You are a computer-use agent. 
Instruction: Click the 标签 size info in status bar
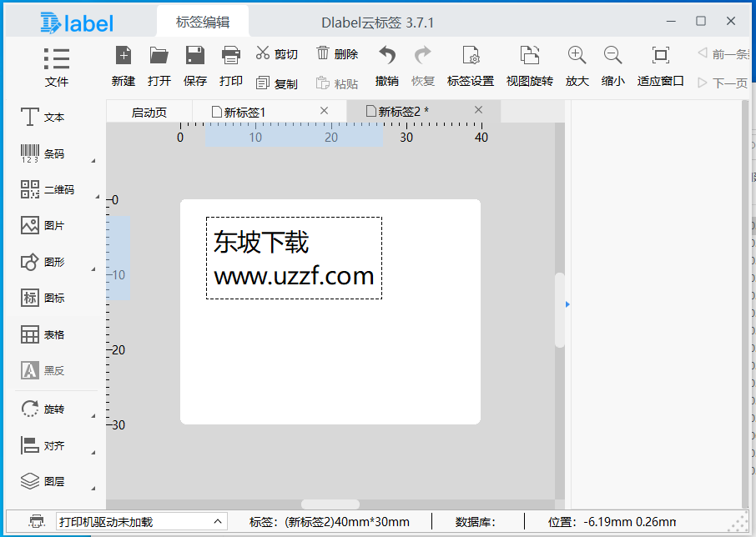coord(330,522)
